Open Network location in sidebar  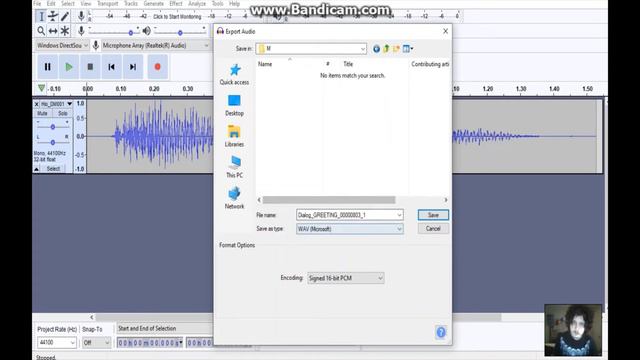point(234,198)
